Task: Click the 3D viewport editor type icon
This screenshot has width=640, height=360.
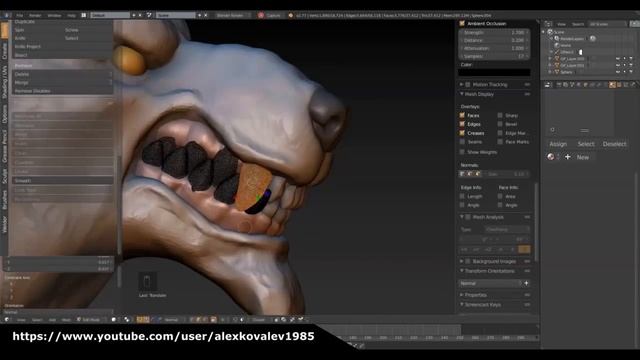Action: point(7,320)
